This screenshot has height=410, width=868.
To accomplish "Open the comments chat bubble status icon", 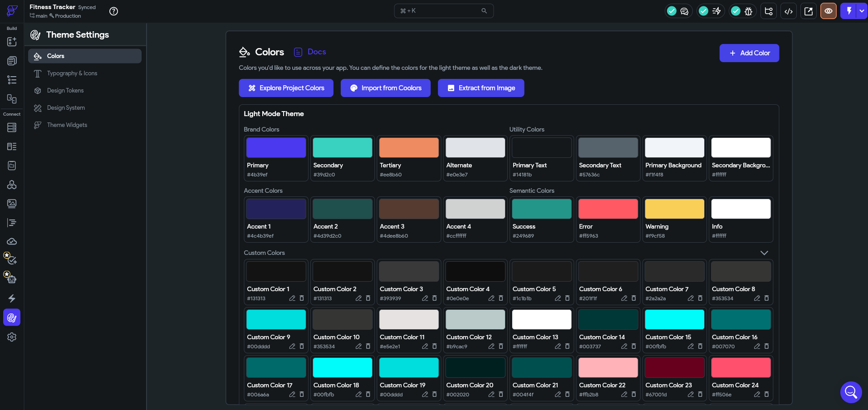I will click(684, 11).
